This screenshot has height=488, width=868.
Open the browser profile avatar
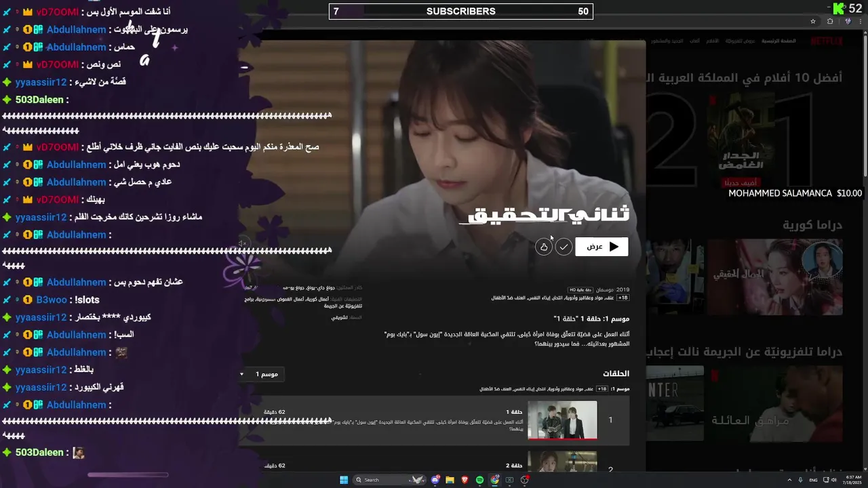[x=848, y=21]
